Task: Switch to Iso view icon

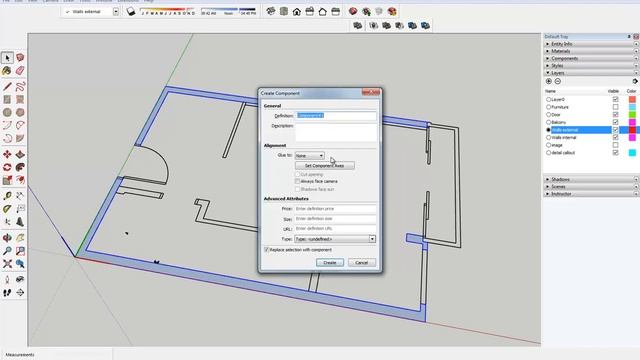Action: [271, 11]
